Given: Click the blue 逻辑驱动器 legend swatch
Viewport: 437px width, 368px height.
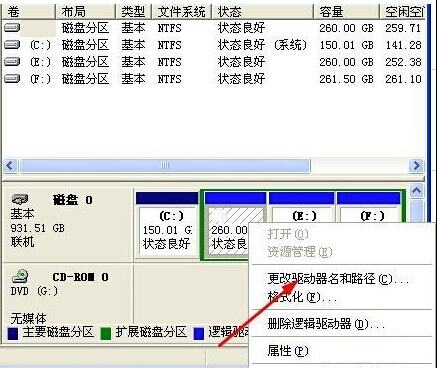Looking at the screenshot, I should pos(199,333).
